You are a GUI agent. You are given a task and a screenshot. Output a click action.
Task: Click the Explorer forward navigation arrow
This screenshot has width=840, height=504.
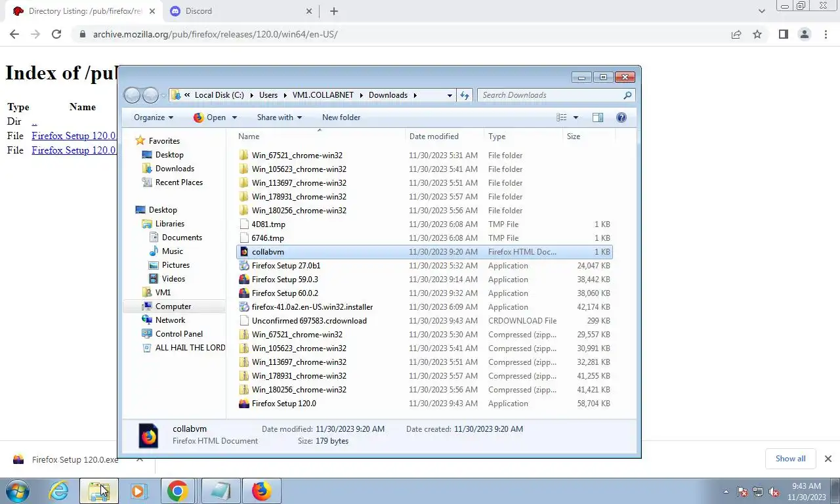point(150,95)
